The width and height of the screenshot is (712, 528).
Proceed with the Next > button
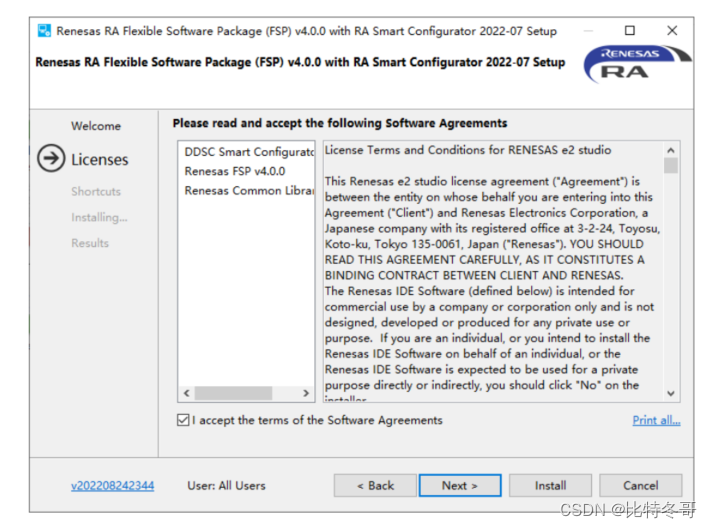point(460,485)
